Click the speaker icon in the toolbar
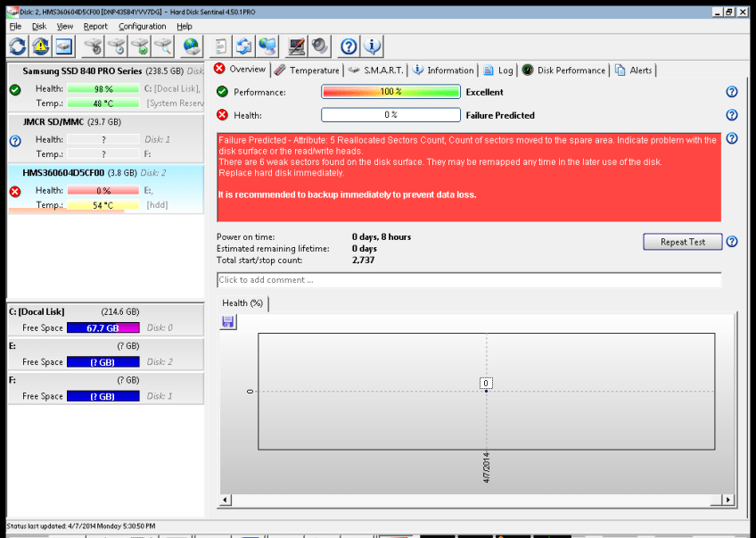 coord(320,46)
